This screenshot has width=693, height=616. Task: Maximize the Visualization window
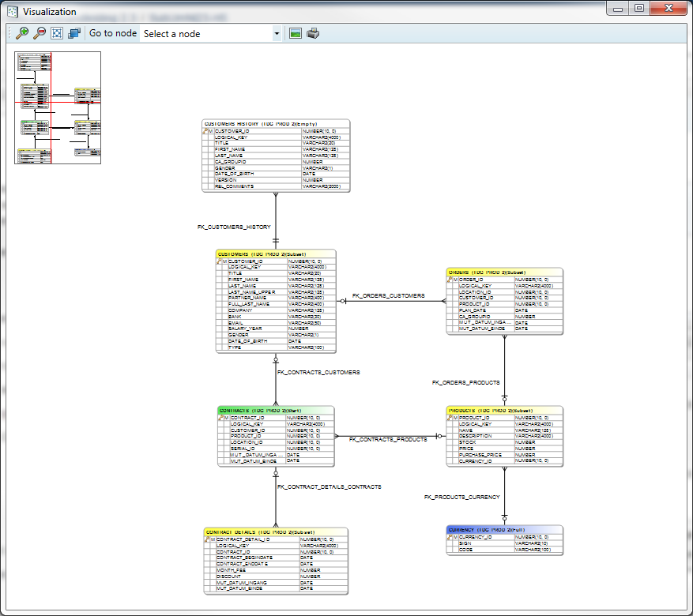coord(639,9)
